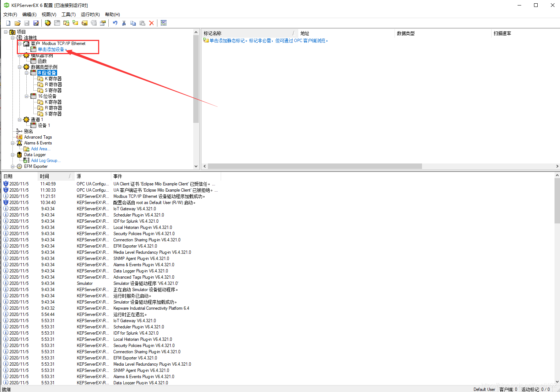This screenshot has height=392, width=560.
Task: Click the Modbus TCP/IP Ethernet channel icon
Action: coord(26,44)
